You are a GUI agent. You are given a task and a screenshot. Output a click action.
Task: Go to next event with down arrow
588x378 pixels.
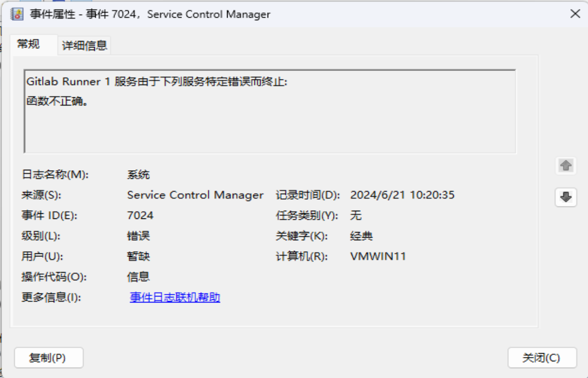[x=566, y=197]
